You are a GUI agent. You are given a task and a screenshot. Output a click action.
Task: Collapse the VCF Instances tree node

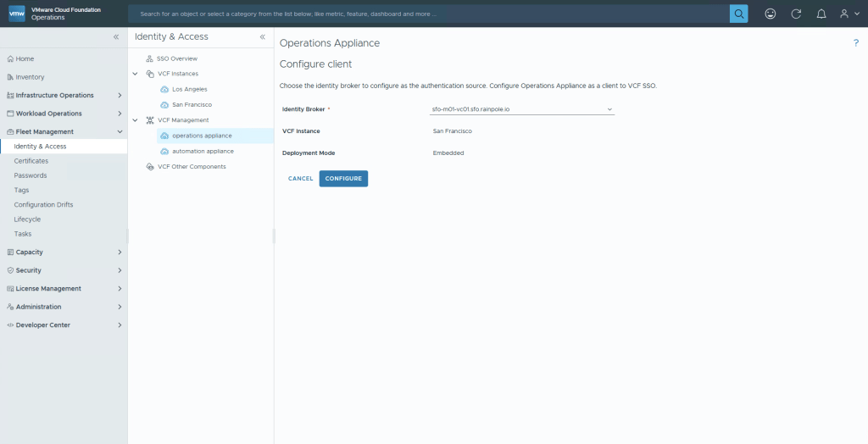[136, 74]
